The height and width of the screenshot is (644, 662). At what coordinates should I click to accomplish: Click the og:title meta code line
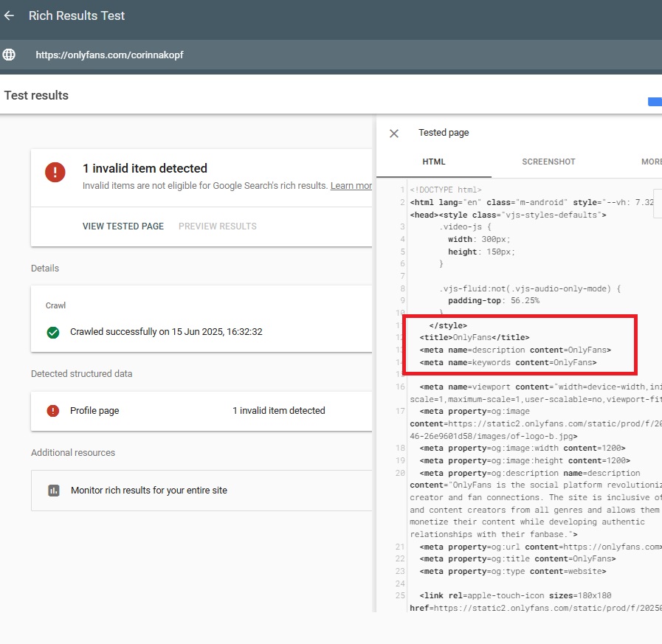coord(517,558)
